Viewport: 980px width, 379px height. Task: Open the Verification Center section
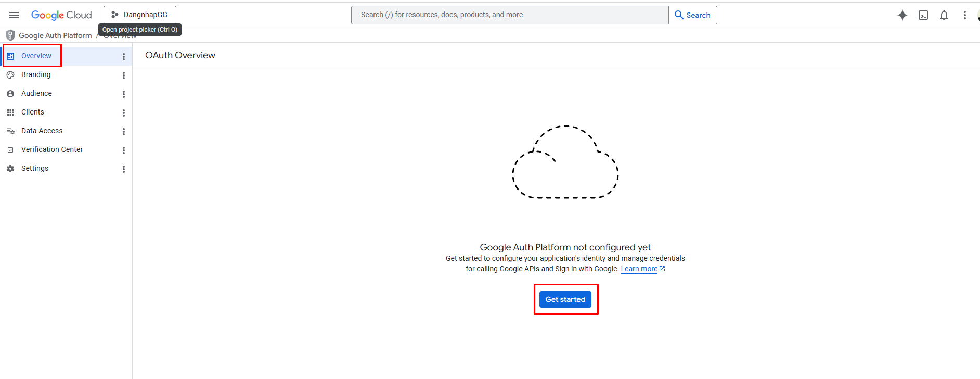(x=52, y=149)
